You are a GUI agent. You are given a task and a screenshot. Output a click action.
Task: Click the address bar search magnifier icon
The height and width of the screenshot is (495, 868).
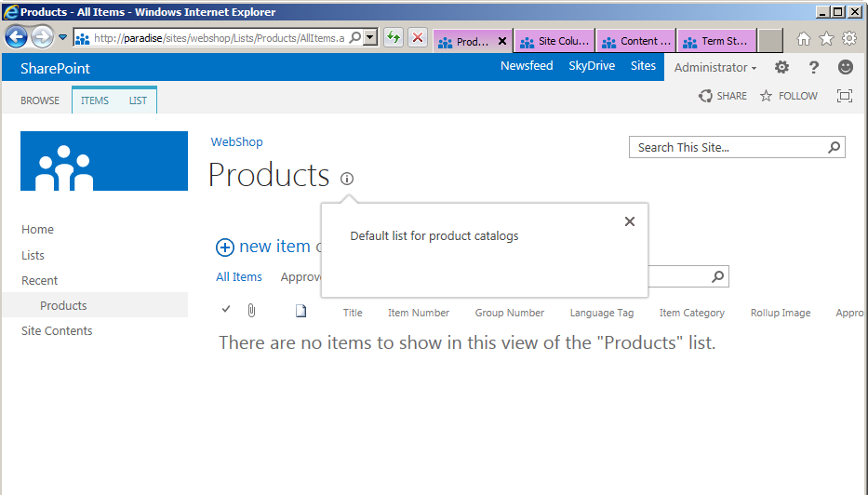(x=355, y=37)
